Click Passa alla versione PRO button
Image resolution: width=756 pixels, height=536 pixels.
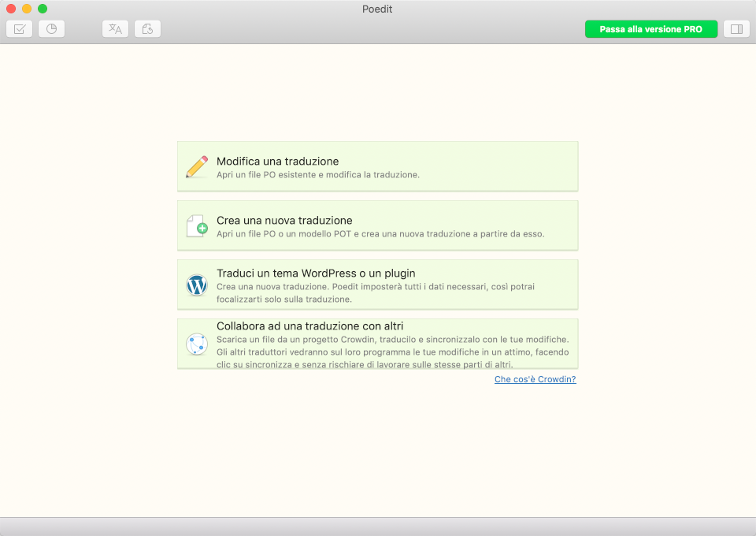[651, 29]
